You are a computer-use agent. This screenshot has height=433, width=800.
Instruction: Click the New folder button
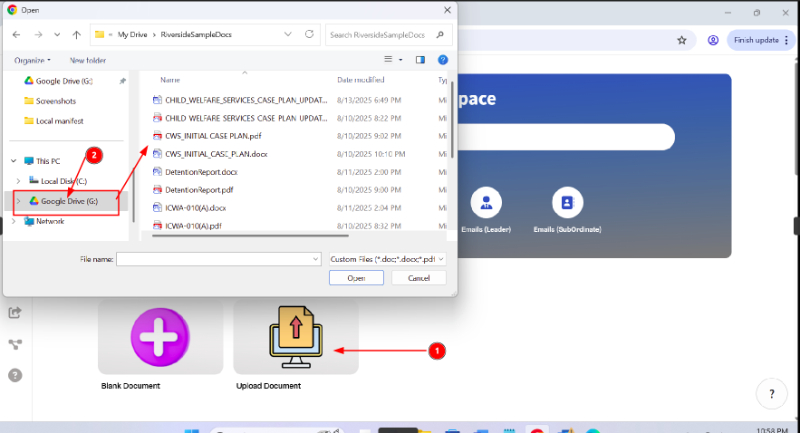(89, 60)
